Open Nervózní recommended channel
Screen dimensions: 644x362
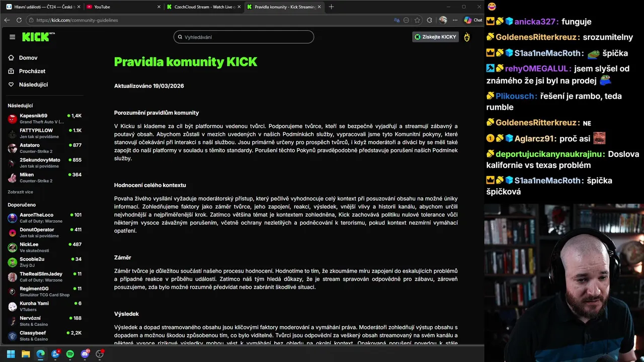tap(44, 321)
